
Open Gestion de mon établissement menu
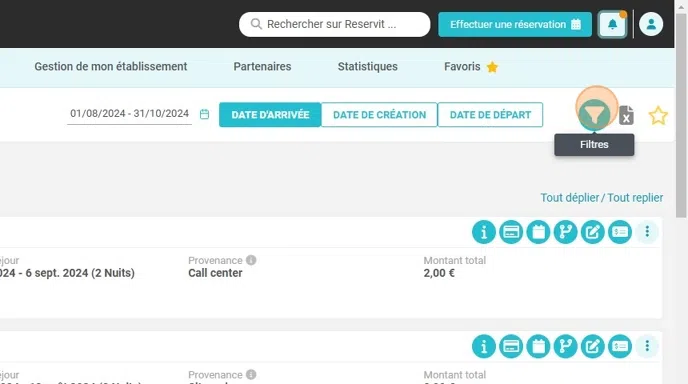[x=111, y=67]
